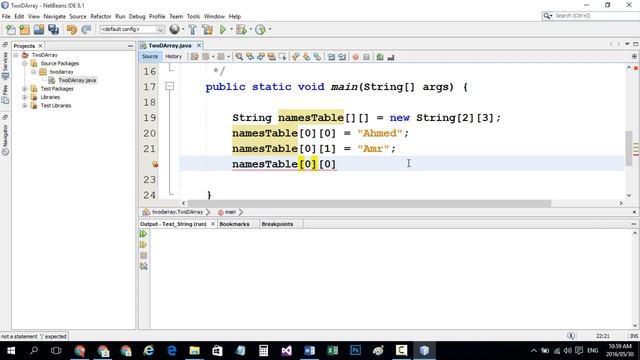Open the default config dropdown

(x=132, y=29)
